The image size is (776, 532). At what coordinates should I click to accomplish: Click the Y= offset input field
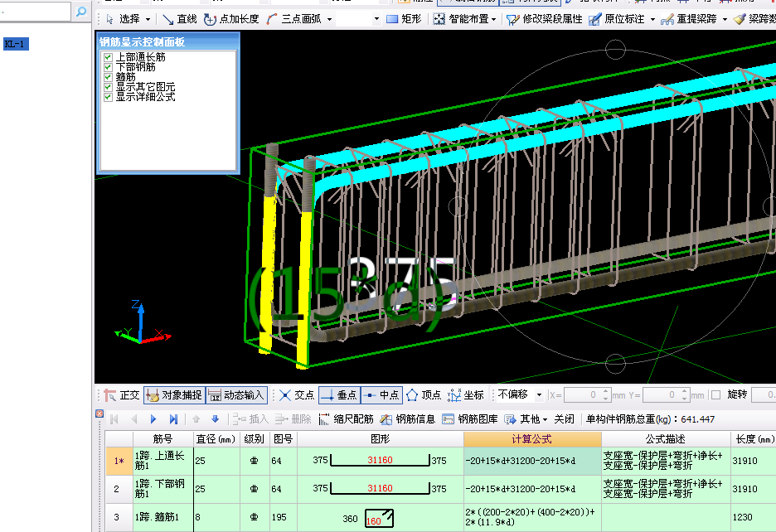(662, 395)
